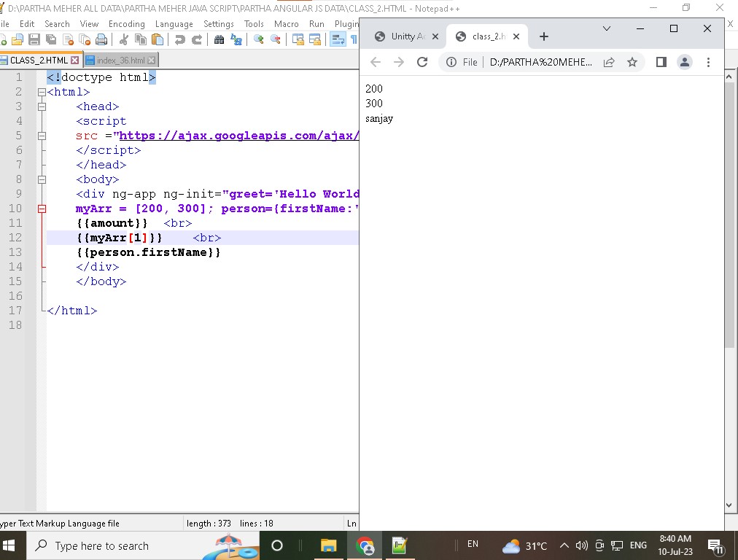The width and height of the screenshot is (738, 560).
Task: Toggle the Word Wrap toolbar button
Action: pos(338,40)
